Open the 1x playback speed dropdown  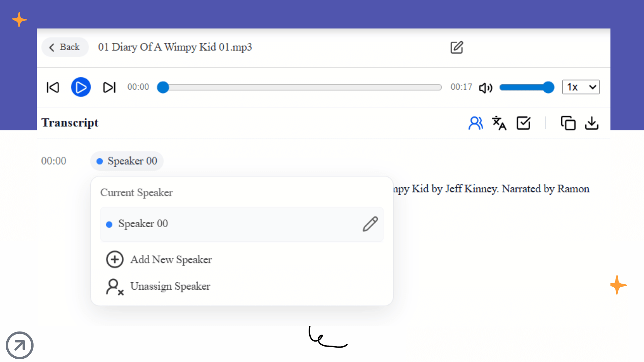click(x=581, y=87)
